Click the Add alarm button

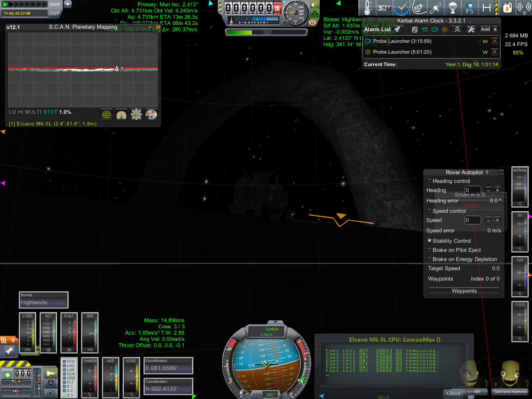coord(485,29)
